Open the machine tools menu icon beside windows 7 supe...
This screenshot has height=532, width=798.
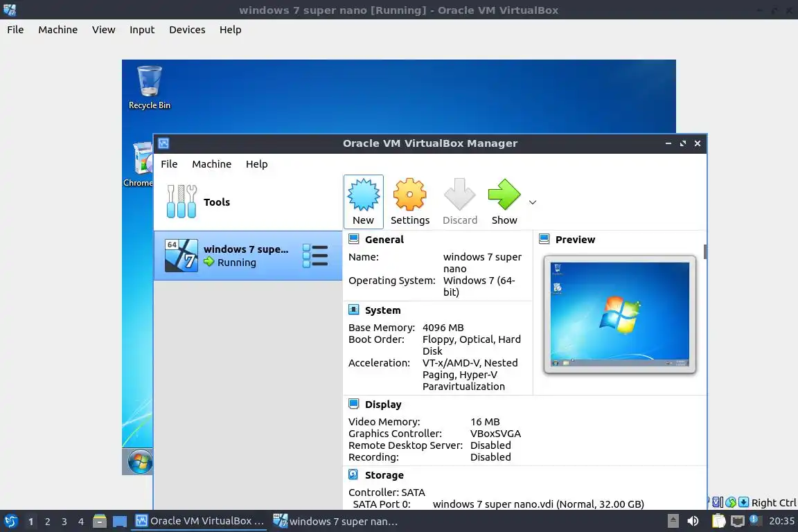click(x=315, y=256)
